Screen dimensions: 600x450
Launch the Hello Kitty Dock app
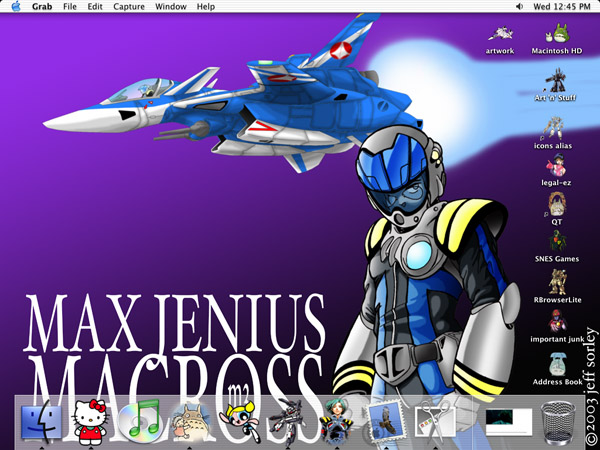[x=91, y=422]
